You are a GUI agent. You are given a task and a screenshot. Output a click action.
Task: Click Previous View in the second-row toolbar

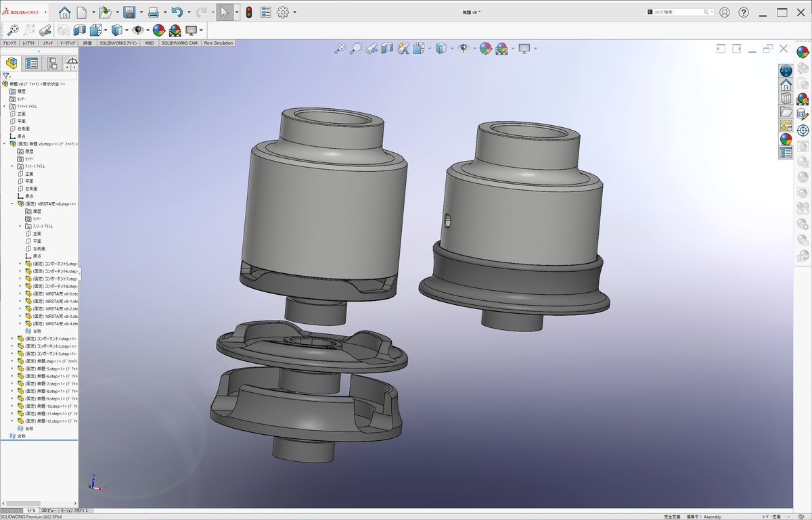(x=46, y=30)
